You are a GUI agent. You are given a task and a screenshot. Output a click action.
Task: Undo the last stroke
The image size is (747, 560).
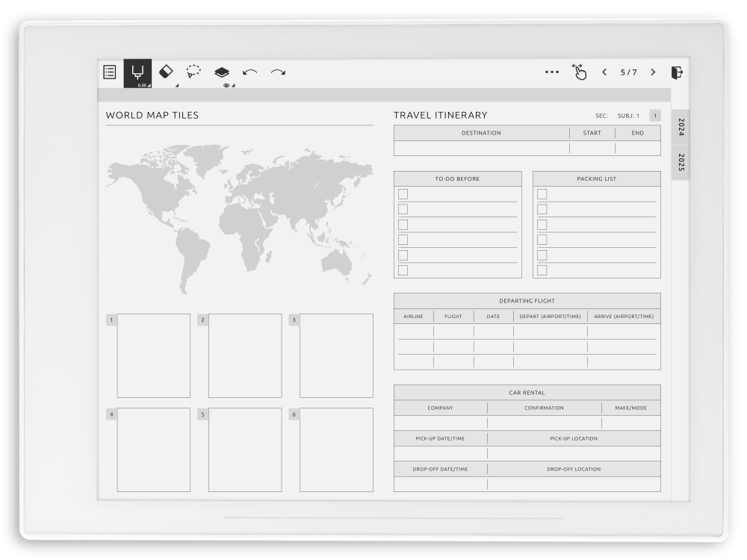[x=249, y=72]
